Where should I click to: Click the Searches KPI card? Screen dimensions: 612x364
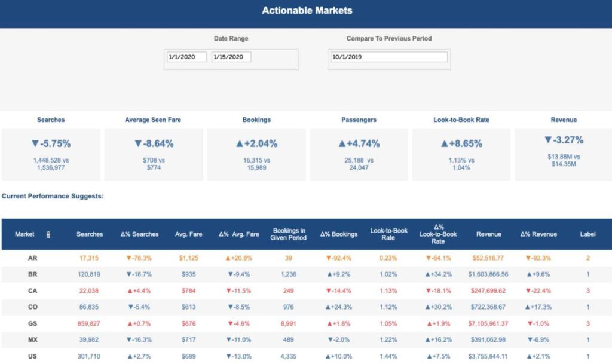click(51, 154)
